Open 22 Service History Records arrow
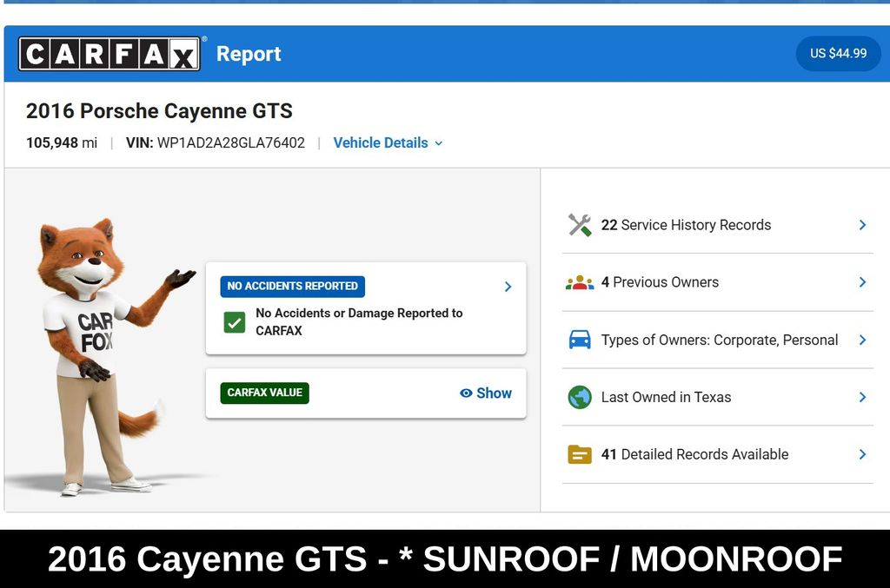 click(862, 225)
